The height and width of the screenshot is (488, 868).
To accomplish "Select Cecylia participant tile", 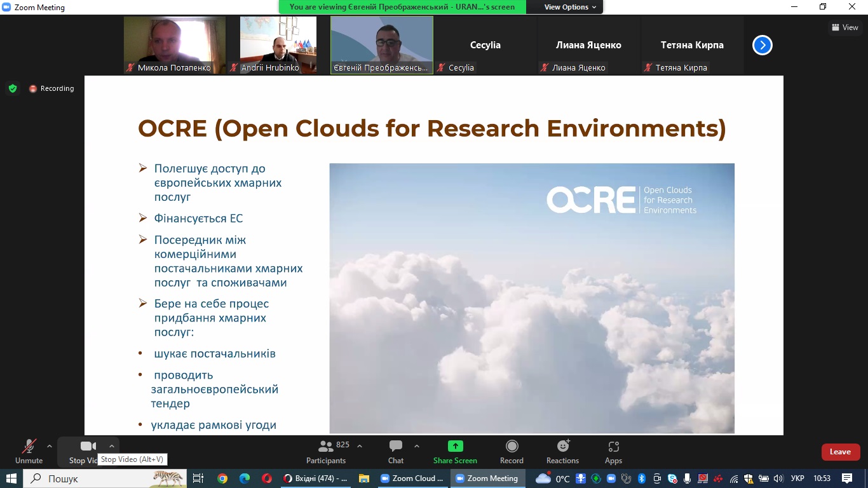I will pos(485,45).
